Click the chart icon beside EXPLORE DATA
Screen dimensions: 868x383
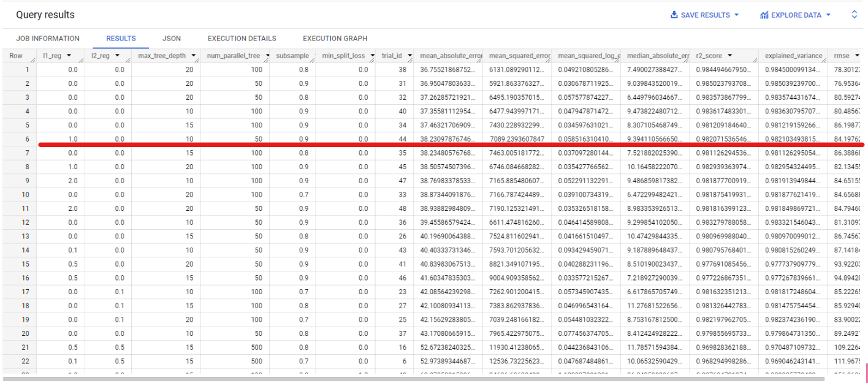[765, 15]
